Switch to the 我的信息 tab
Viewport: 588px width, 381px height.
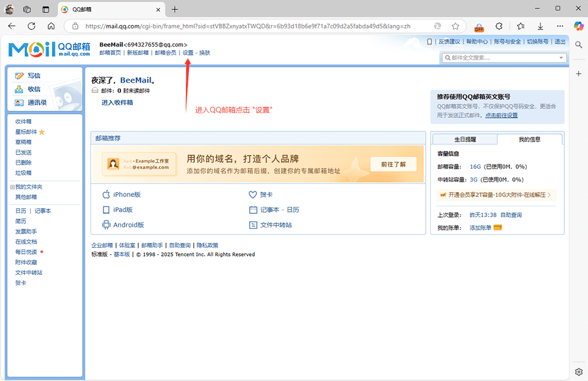pyautogui.click(x=530, y=139)
